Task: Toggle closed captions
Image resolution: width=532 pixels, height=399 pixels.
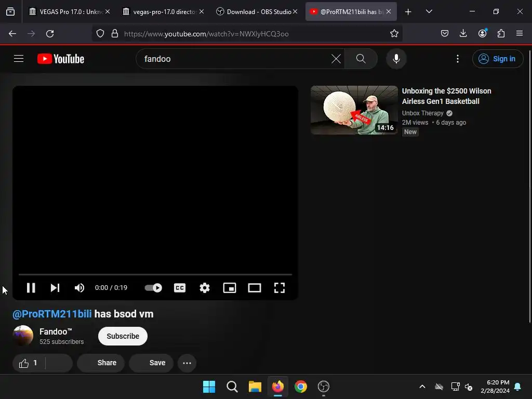Action: [x=179, y=288]
